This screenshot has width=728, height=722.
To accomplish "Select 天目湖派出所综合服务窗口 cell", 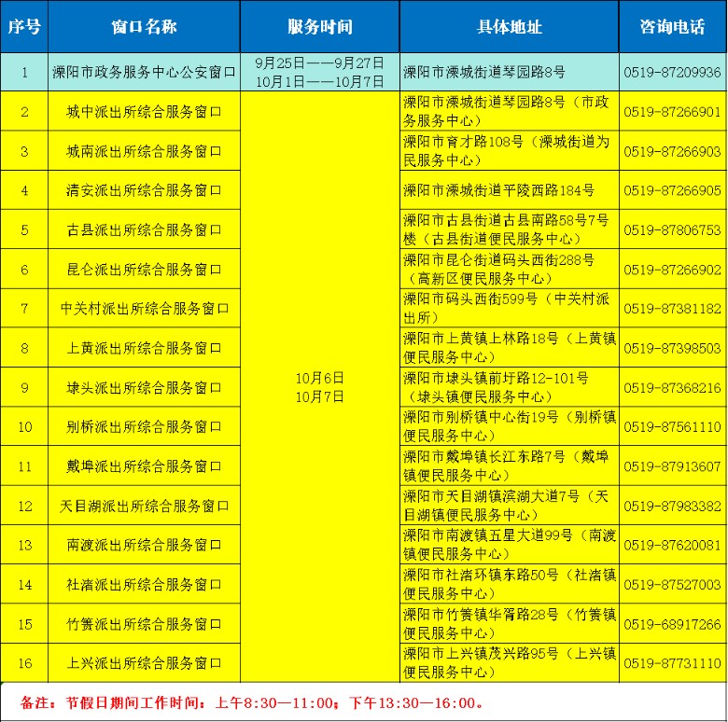I will (x=144, y=506).
